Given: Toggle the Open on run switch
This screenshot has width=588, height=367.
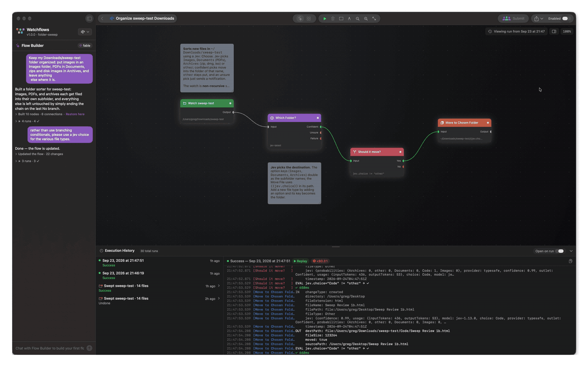Looking at the screenshot, I should [561, 251].
